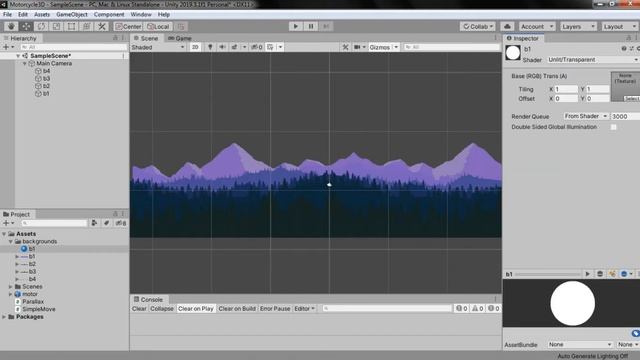
Task: Select b2 object in Hierarchy
Action: click(x=46, y=86)
